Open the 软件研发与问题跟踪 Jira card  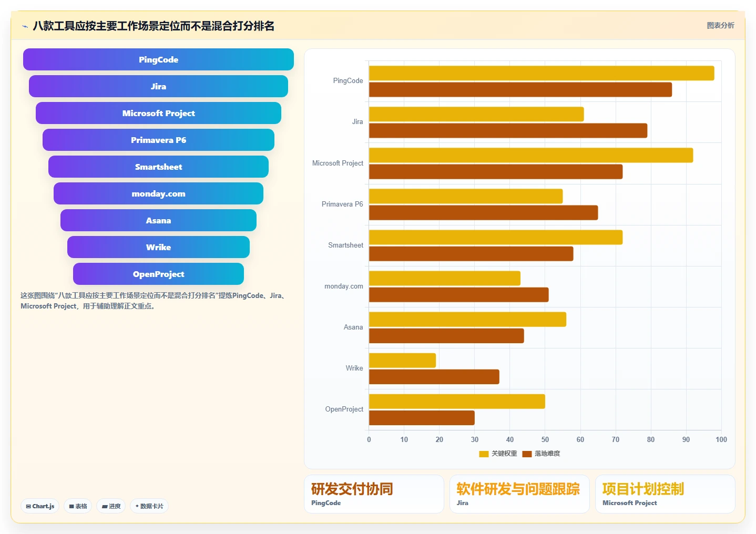pyautogui.click(x=519, y=494)
